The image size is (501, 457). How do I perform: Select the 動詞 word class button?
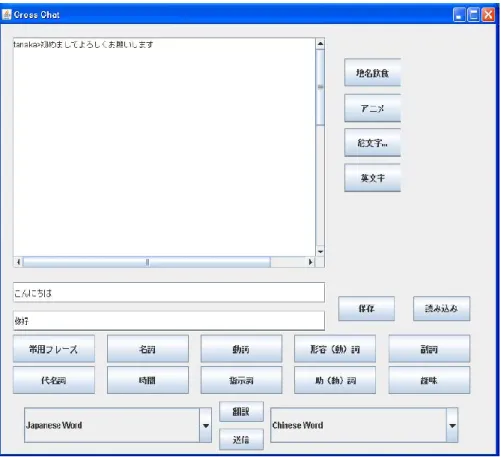pos(241,349)
